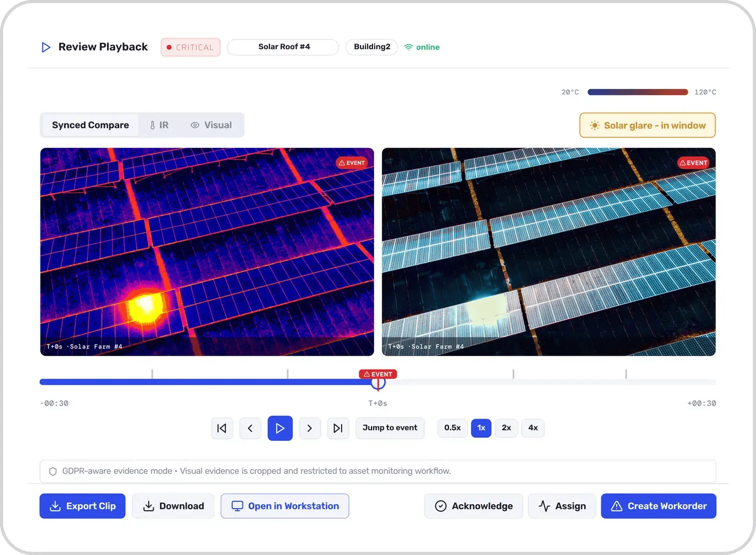Click the EVENT badge on thermal image
This screenshot has width=756, height=555.
point(352,163)
